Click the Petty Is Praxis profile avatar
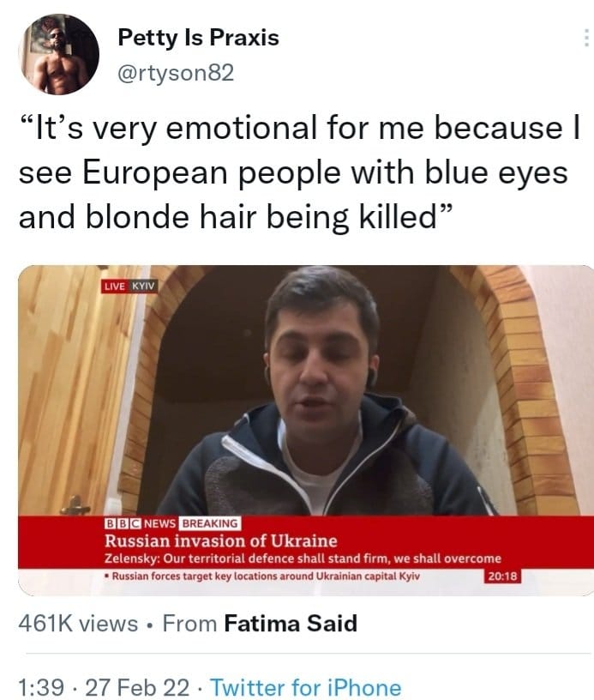The image size is (594, 700). (x=58, y=54)
